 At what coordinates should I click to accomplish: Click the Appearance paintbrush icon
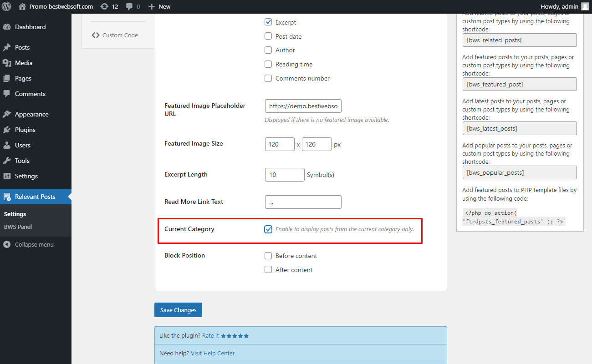(7, 114)
